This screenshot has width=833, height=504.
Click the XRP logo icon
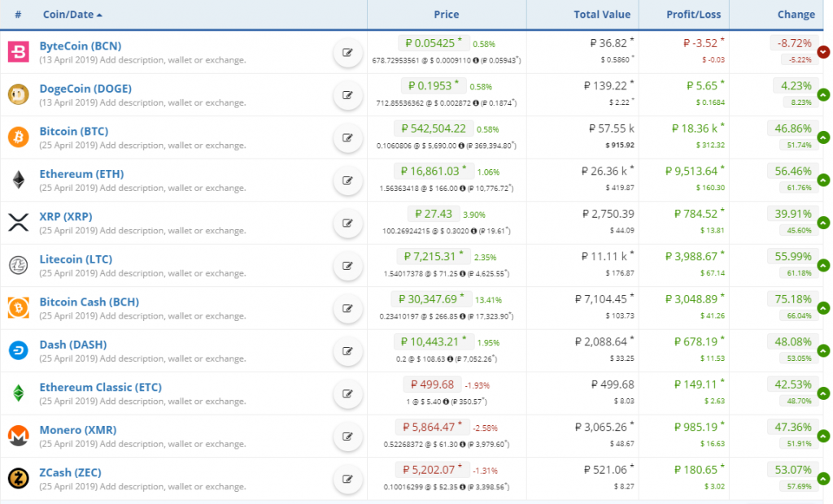[x=18, y=223]
